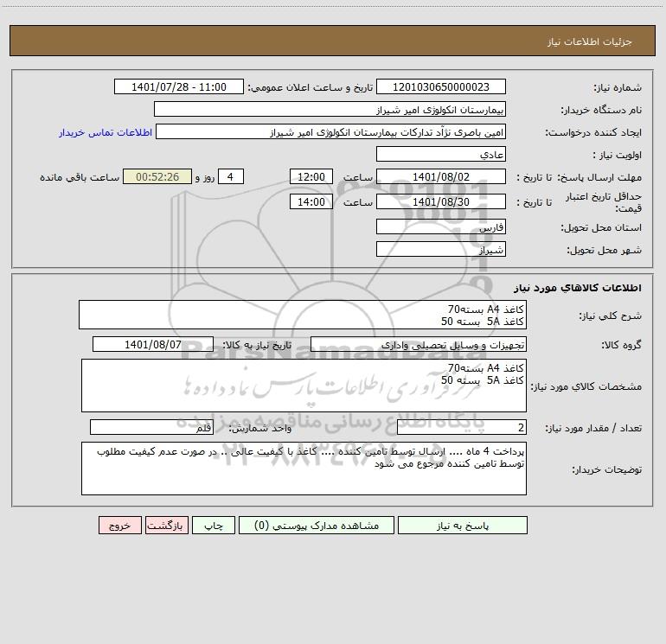Click the اطلاعات کالاهای مورد نیاز section heading
Image resolution: width=666 pixels, height=644 pixels.
tap(577, 288)
